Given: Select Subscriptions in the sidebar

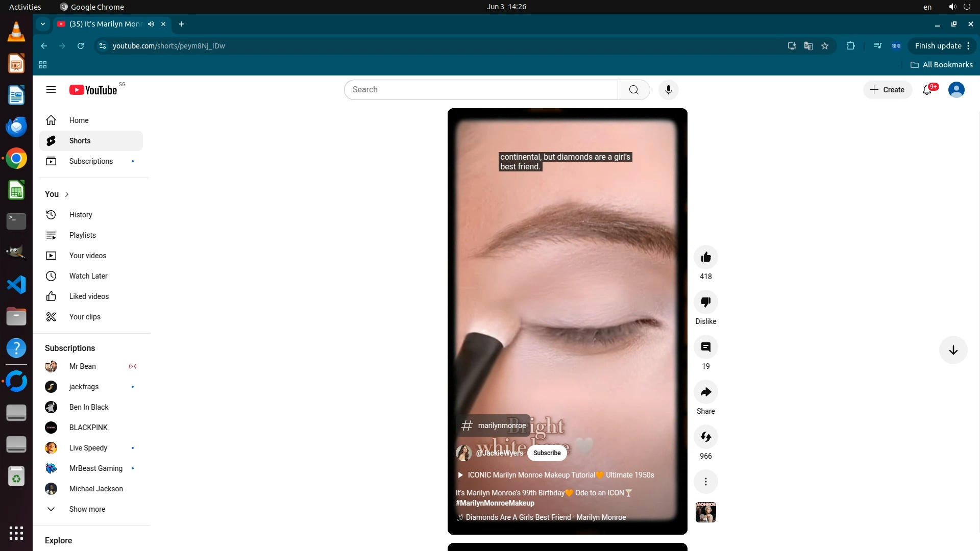Looking at the screenshot, I should pyautogui.click(x=91, y=161).
